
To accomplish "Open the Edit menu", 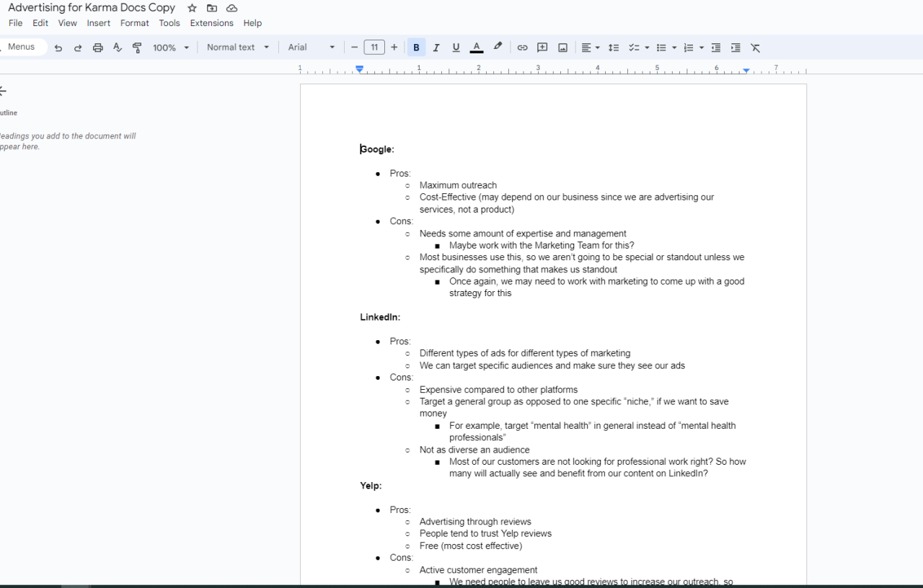I will pyautogui.click(x=40, y=23).
